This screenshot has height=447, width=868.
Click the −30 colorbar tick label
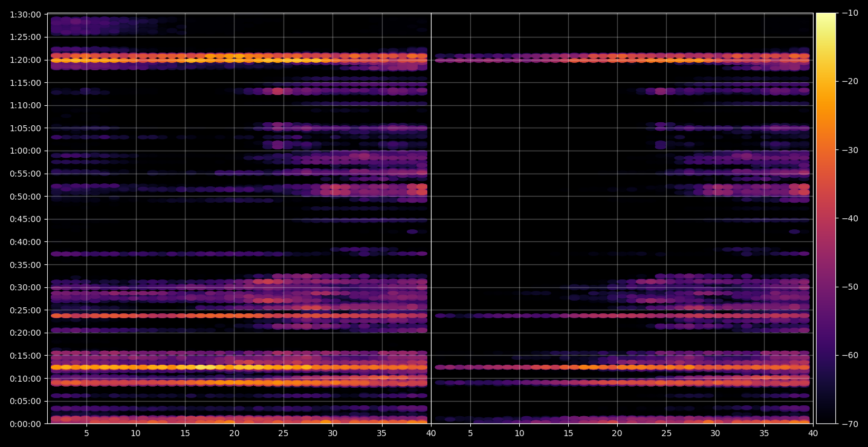point(849,150)
